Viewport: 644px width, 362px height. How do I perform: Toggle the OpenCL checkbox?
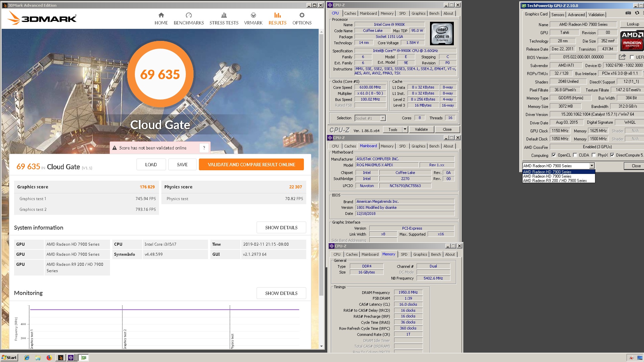[x=554, y=155]
